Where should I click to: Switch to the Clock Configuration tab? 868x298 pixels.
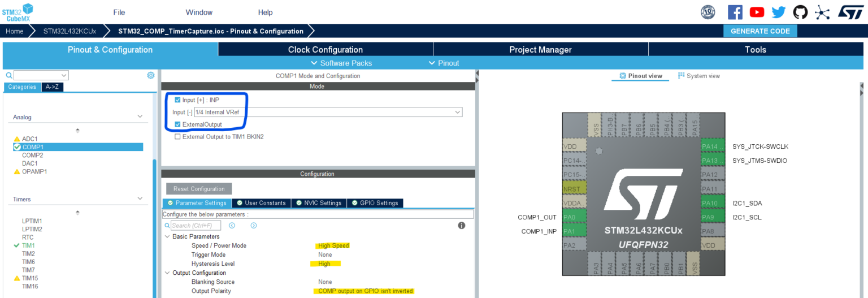point(325,50)
